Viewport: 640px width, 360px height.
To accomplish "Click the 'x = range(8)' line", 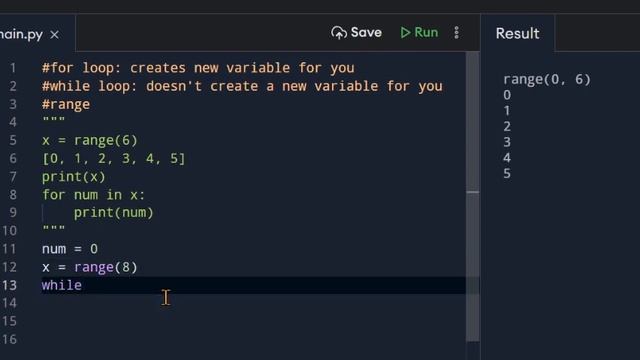I will click(90, 267).
